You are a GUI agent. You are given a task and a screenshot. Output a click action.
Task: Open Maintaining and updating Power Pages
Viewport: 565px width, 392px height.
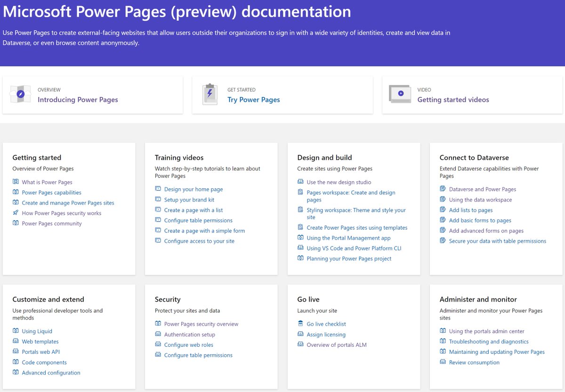[x=497, y=352]
